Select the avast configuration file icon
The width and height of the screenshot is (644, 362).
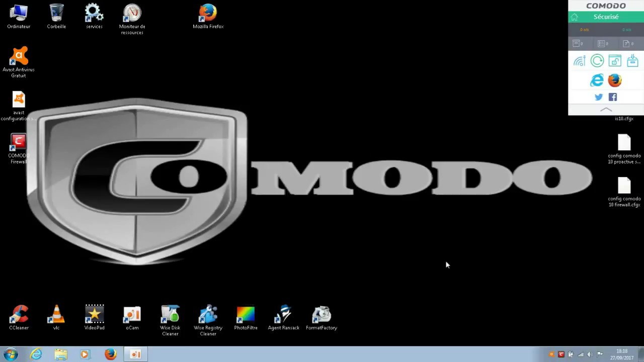(x=19, y=106)
